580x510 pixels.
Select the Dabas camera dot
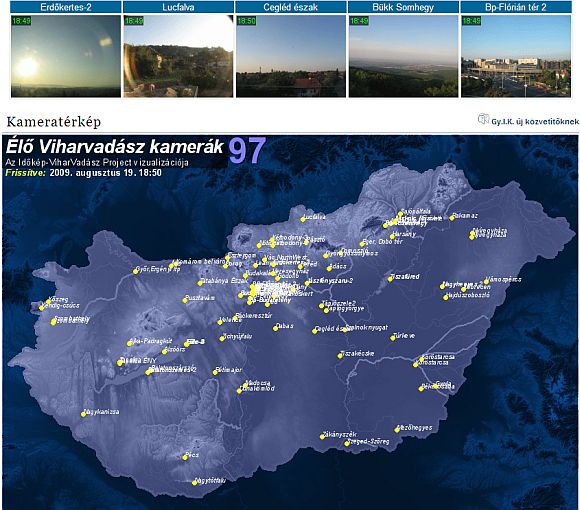pyautogui.click(x=276, y=328)
